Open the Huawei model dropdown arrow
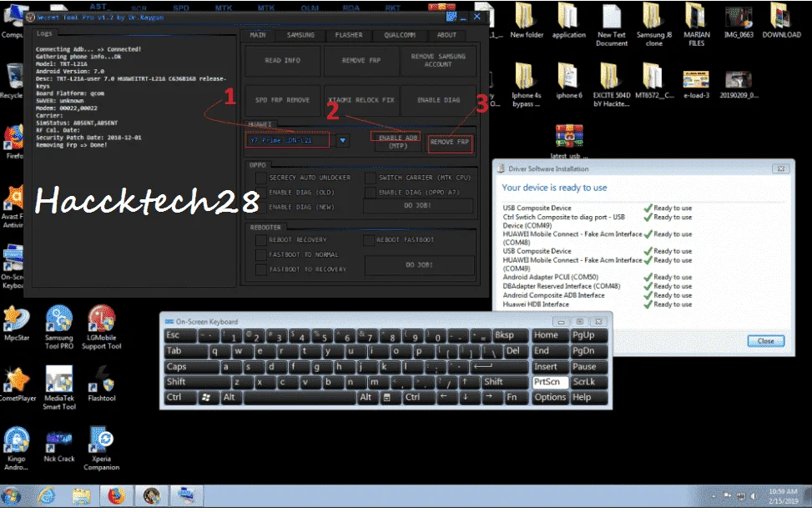This screenshot has width=812, height=512. 343,140
